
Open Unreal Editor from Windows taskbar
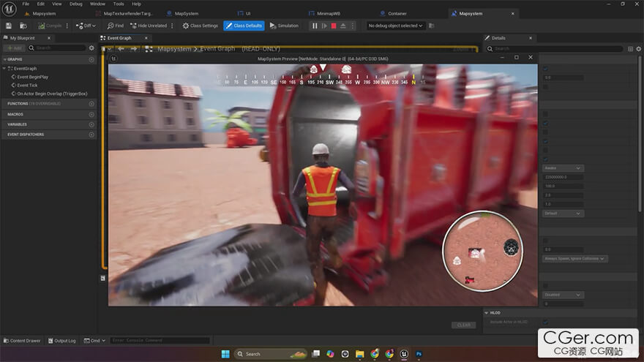point(404,354)
